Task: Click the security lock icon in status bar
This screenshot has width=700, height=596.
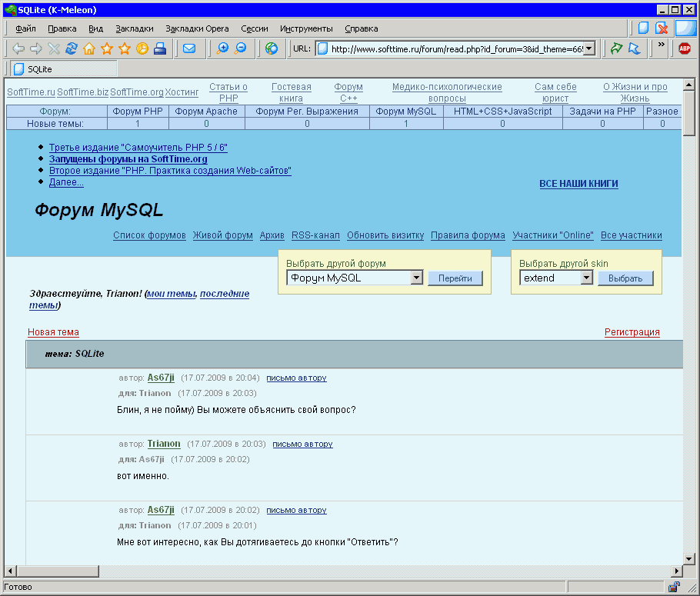Action: (674, 587)
